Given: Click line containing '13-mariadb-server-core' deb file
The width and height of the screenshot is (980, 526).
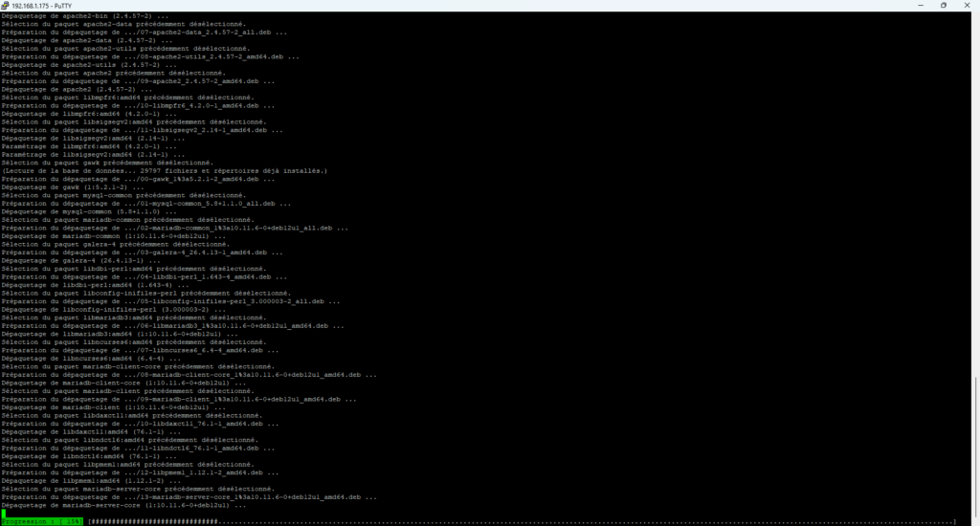Looking at the screenshot, I should 189,496.
